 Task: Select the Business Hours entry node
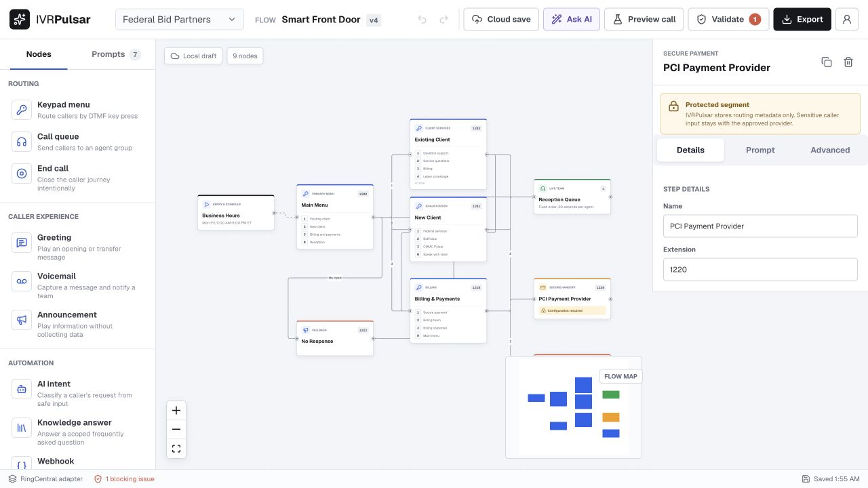(x=236, y=213)
